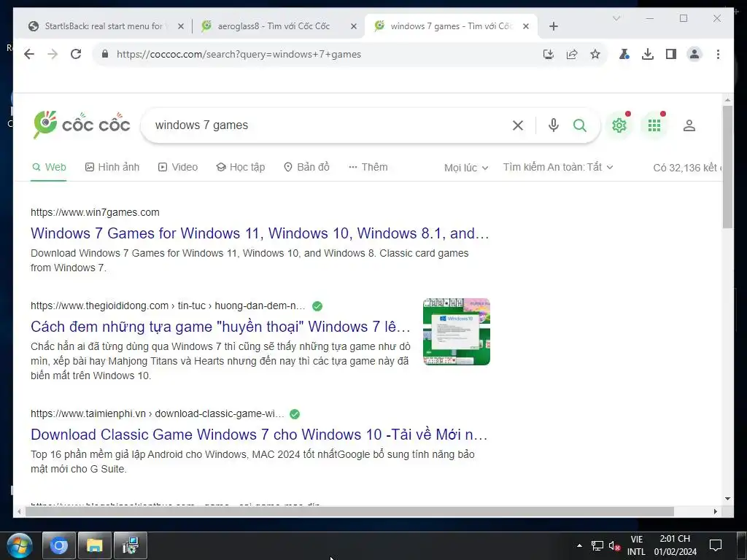
Task: Open the Windows Start orb
Action: (x=20, y=546)
